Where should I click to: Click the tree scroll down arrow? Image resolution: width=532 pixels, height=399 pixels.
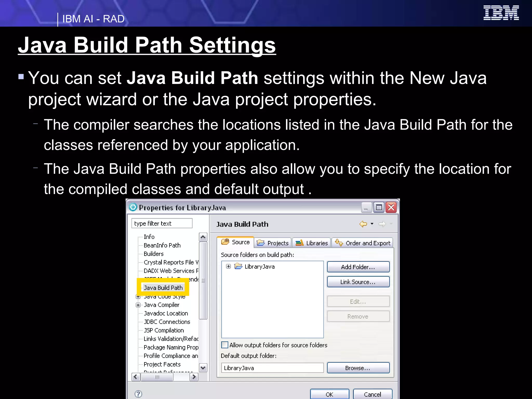[203, 368]
